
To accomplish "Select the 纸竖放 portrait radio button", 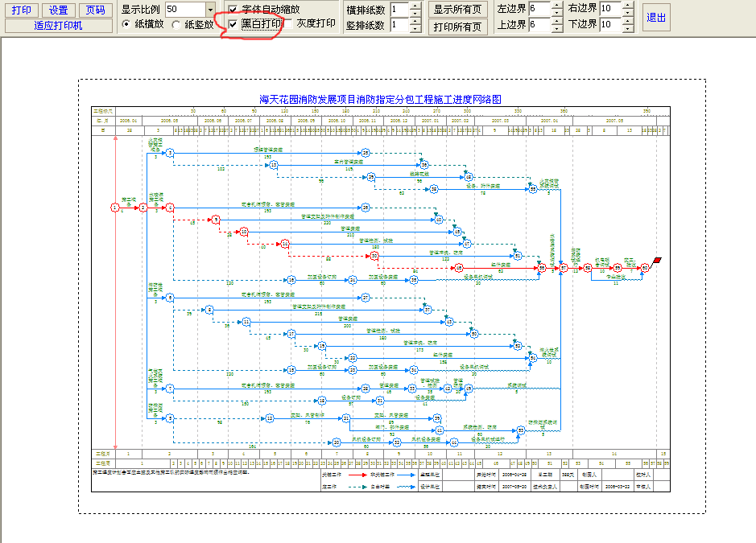I will click(x=176, y=24).
